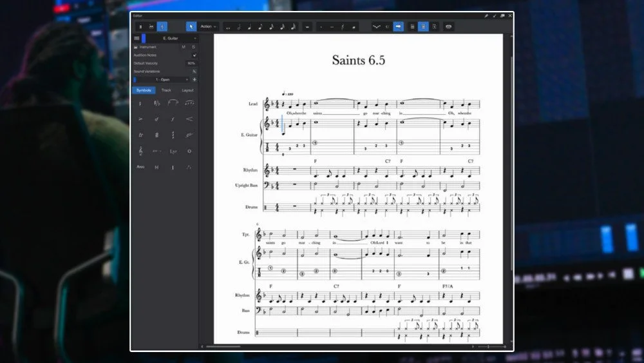
Task: Toggle the double dot modifier
Action: coord(332,27)
